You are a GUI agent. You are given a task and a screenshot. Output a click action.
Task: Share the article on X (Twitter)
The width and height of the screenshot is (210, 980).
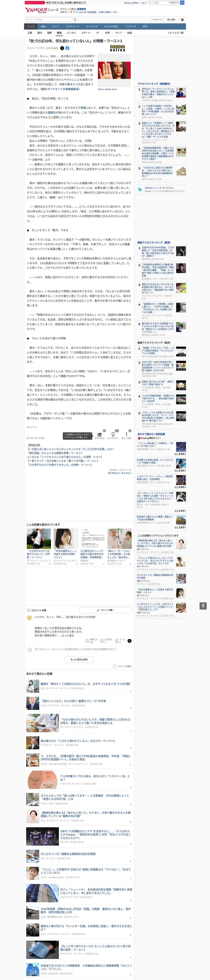(62, 48)
